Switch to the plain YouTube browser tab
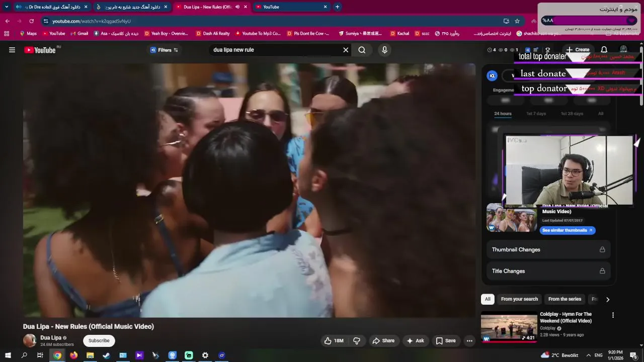This screenshot has width=644, height=362. 292,7
